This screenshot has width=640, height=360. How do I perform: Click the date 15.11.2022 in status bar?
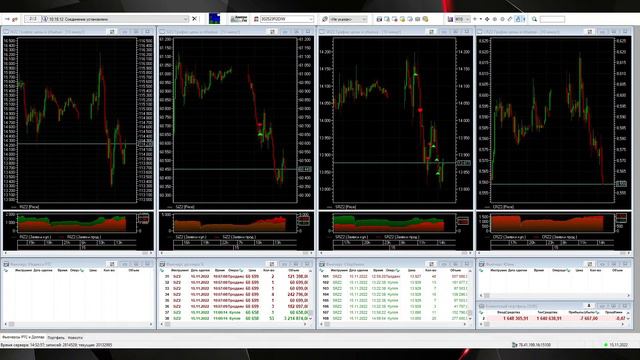tap(618, 345)
